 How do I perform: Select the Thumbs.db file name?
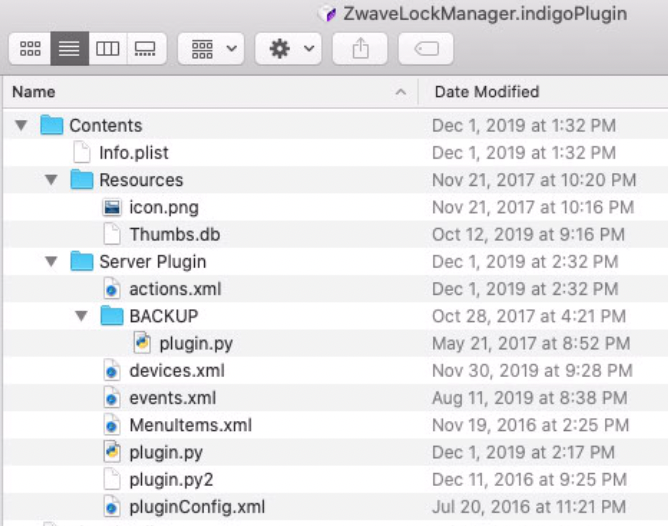coord(175,235)
